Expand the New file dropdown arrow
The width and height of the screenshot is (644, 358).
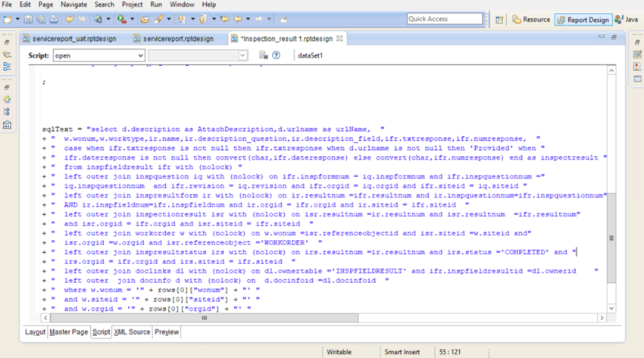pyautogui.click(x=17, y=19)
